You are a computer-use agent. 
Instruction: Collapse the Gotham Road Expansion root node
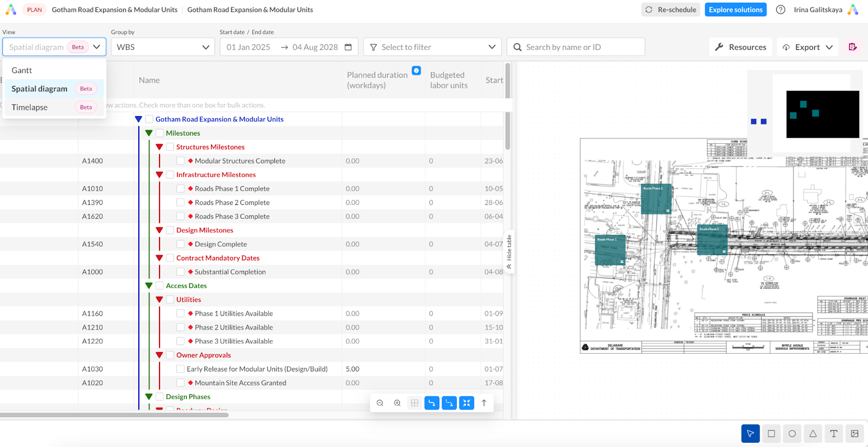coord(138,119)
